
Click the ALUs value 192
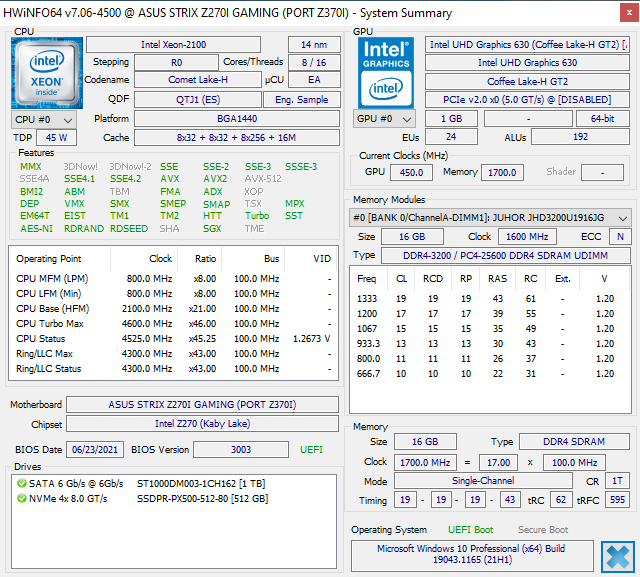tap(580, 137)
